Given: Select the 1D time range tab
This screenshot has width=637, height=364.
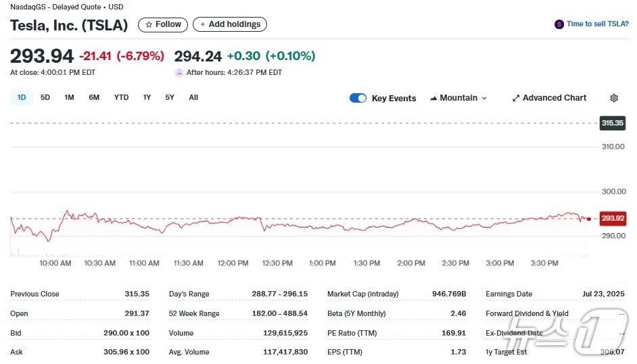Looking at the screenshot, I should click(22, 97).
